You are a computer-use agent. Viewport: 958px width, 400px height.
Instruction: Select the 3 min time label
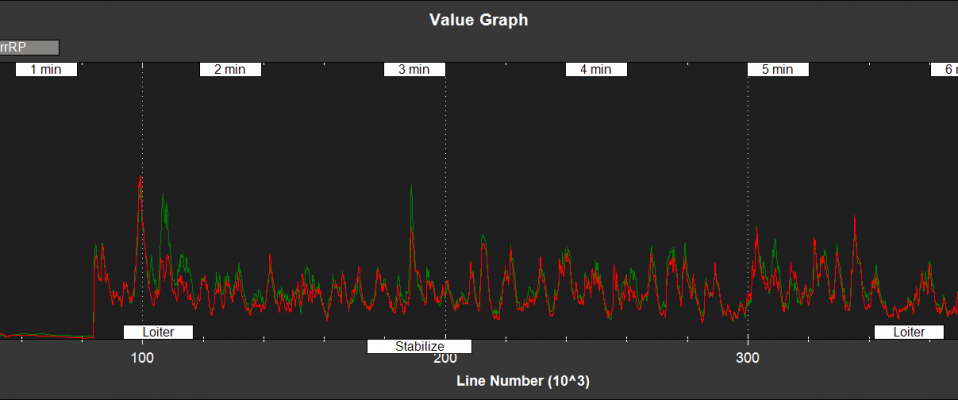coord(414,70)
